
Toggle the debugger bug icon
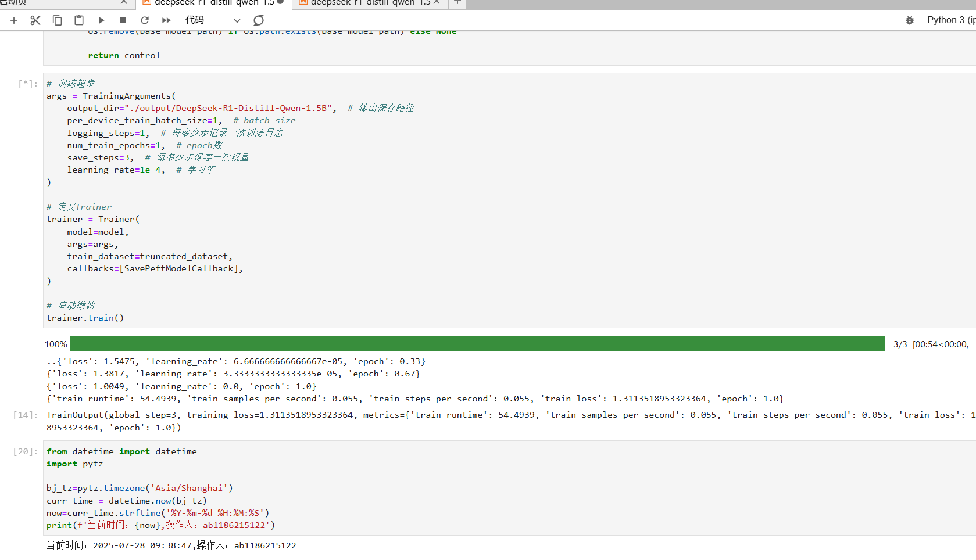[x=910, y=20]
